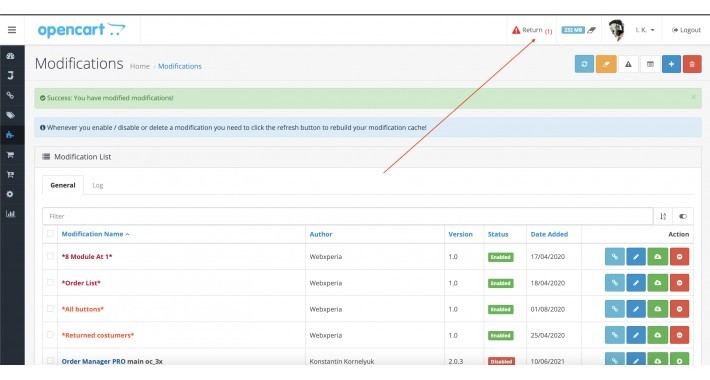Sort by Modification Name column
The height and width of the screenshot is (380, 710).
[95, 234]
